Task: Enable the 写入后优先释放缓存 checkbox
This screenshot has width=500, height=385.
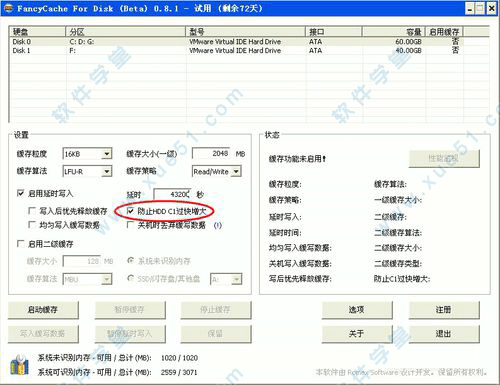Action: tap(32, 211)
